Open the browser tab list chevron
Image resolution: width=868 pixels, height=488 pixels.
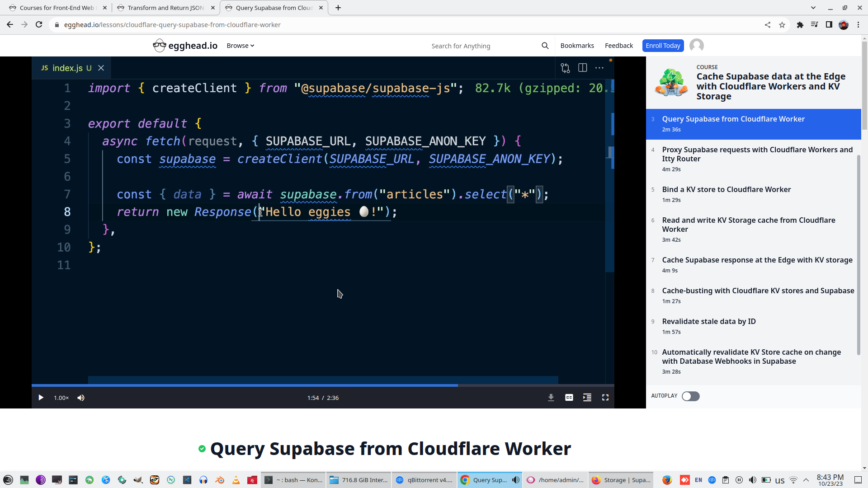(x=813, y=8)
